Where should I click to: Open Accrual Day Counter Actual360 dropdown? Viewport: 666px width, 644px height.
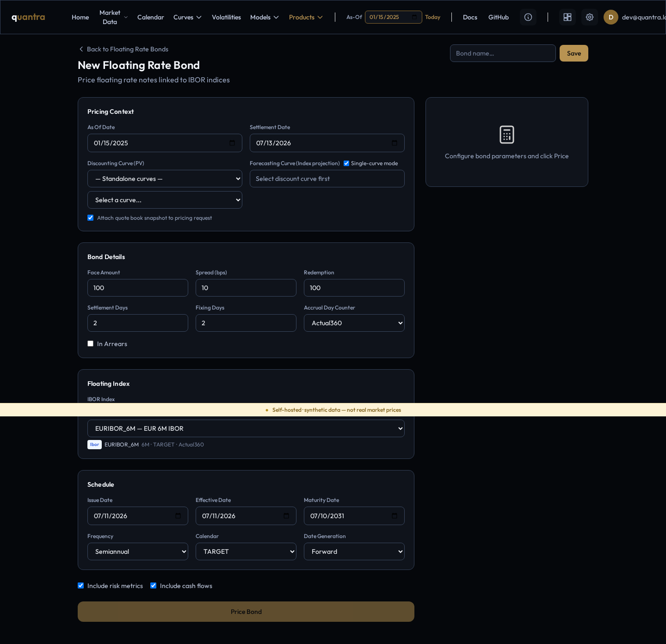pos(354,323)
